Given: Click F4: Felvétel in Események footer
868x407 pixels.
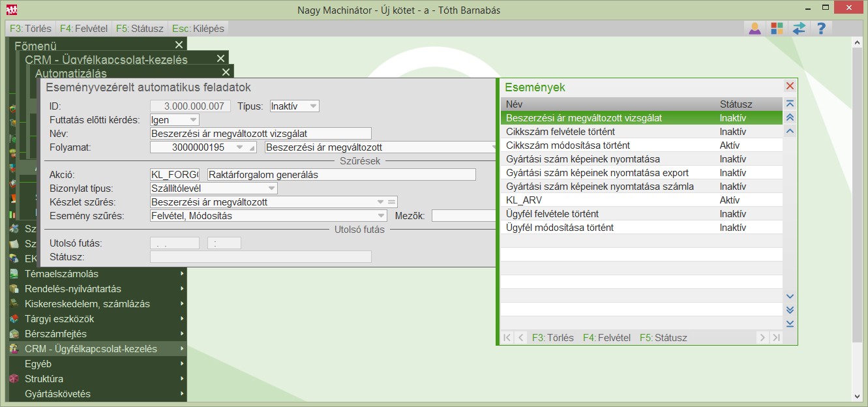Looking at the screenshot, I should [x=606, y=338].
